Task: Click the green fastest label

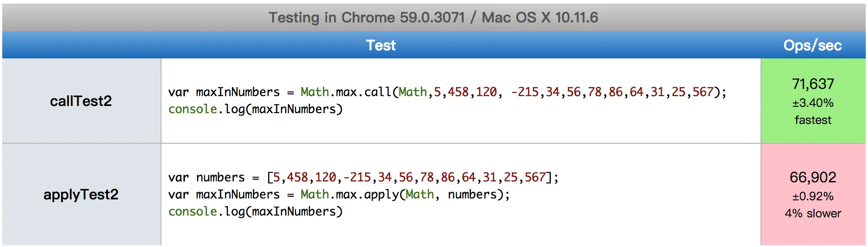Action: (813, 120)
